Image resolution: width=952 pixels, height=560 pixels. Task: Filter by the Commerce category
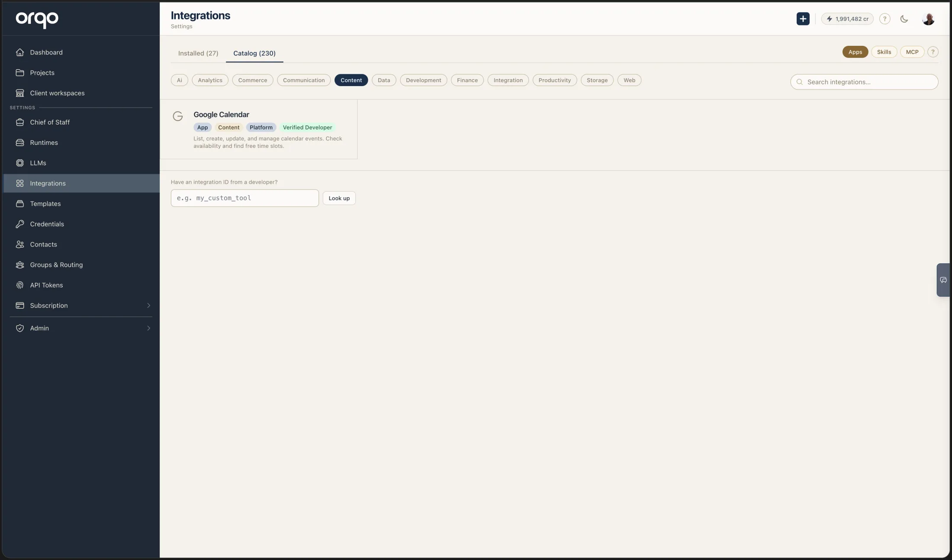[253, 80]
